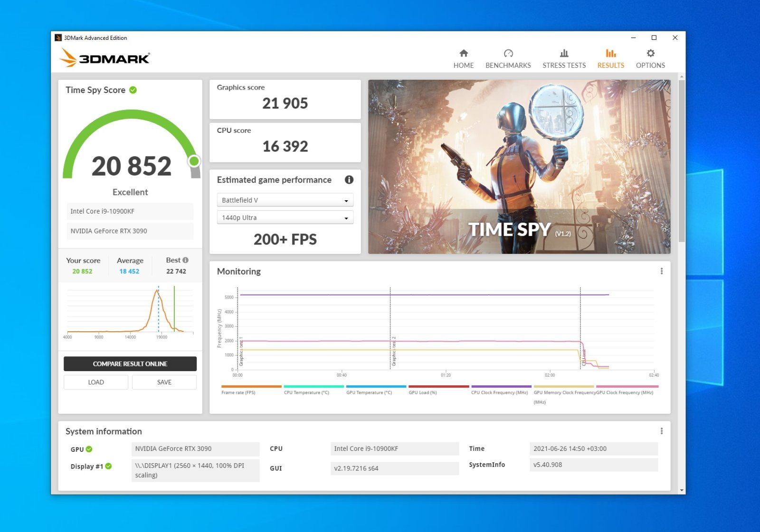Click the Excellent rating label
Image resolution: width=760 pixels, height=532 pixels.
[x=130, y=192]
